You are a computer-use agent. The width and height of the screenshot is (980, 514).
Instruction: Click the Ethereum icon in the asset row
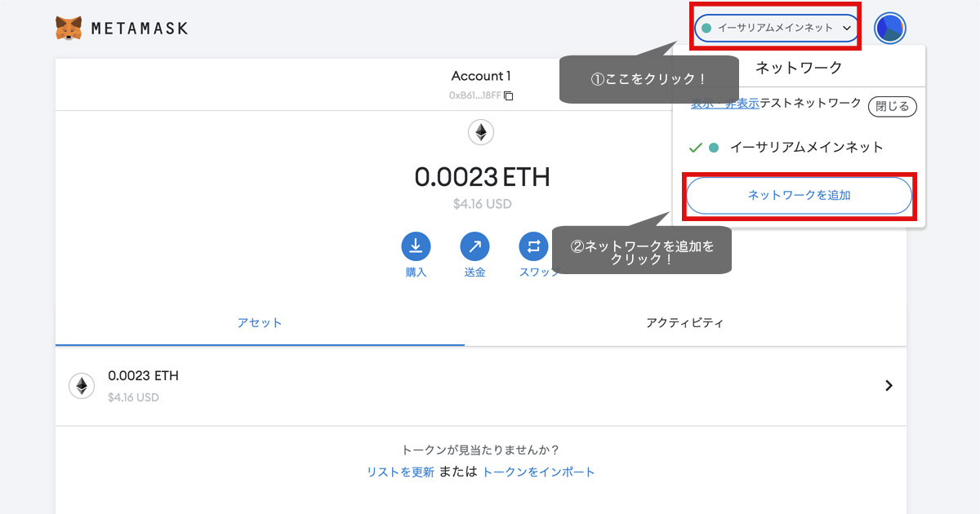click(x=81, y=386)
